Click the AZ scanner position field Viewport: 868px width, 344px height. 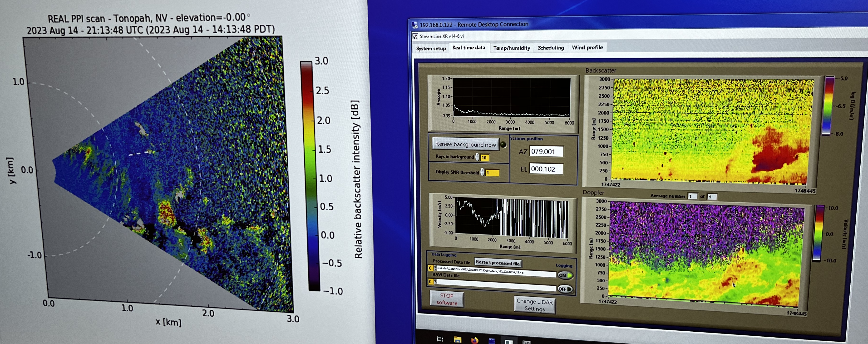(x=546, y=151)
